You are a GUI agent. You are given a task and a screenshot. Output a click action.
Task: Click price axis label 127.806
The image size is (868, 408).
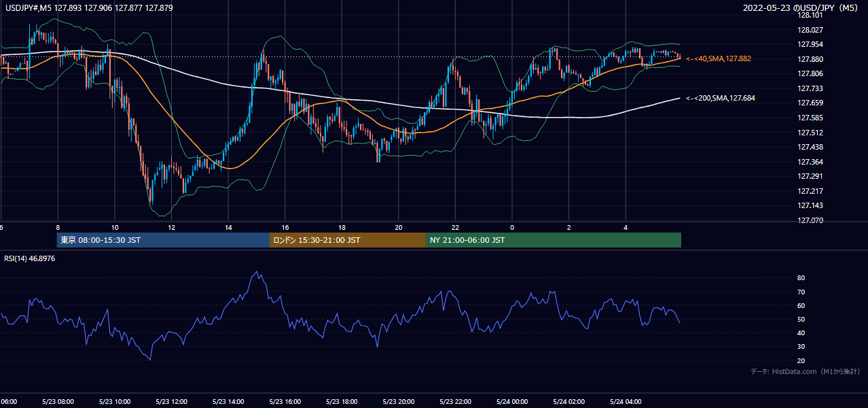pos(810,73)
